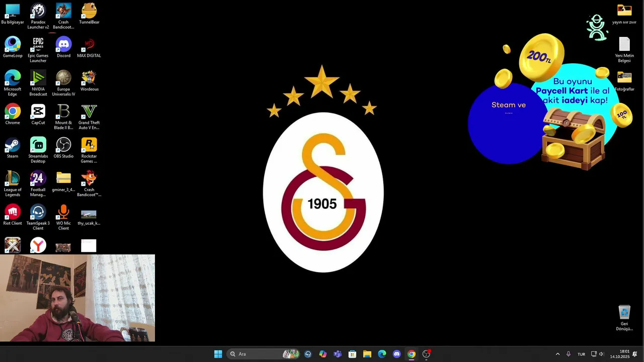Open the Yandex browser shortcut
Screen dimensions: 644x362
click(x=38, y=245)
